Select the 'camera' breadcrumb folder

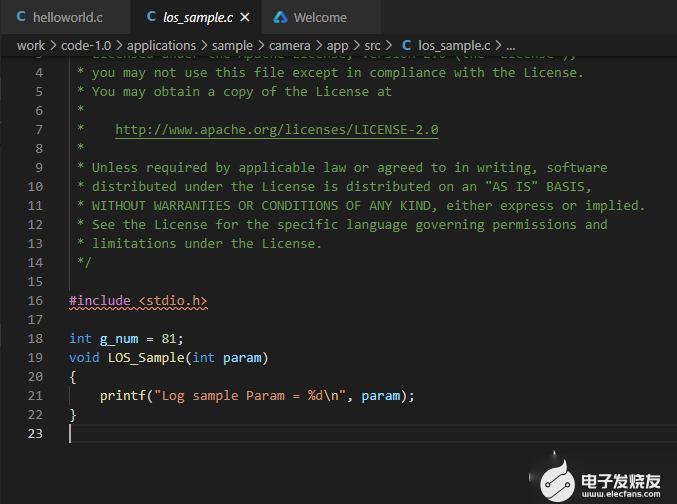[291, 45]
